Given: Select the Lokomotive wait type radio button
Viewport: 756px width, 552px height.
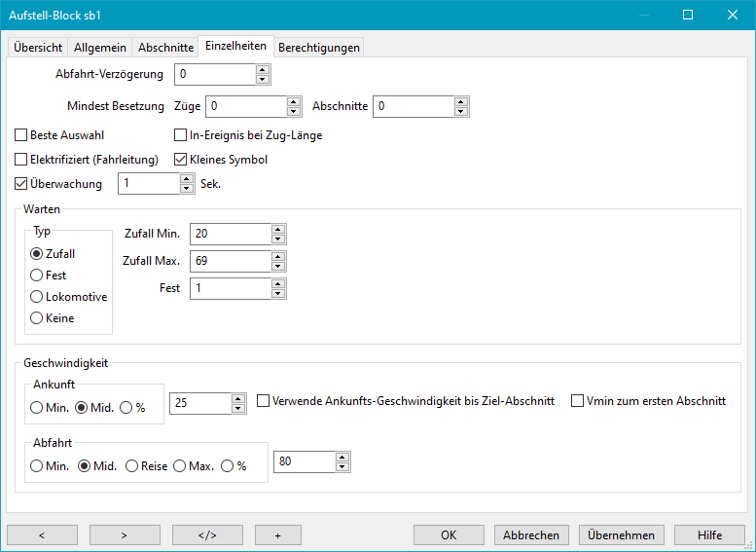Looking at the screenshot, I should [x=37, y=297].
